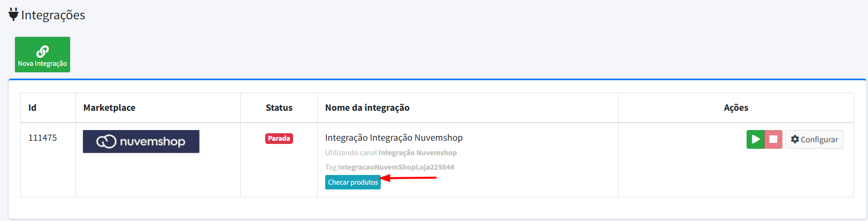
Task: Select the Status column header
Action: tap(279, 108)
